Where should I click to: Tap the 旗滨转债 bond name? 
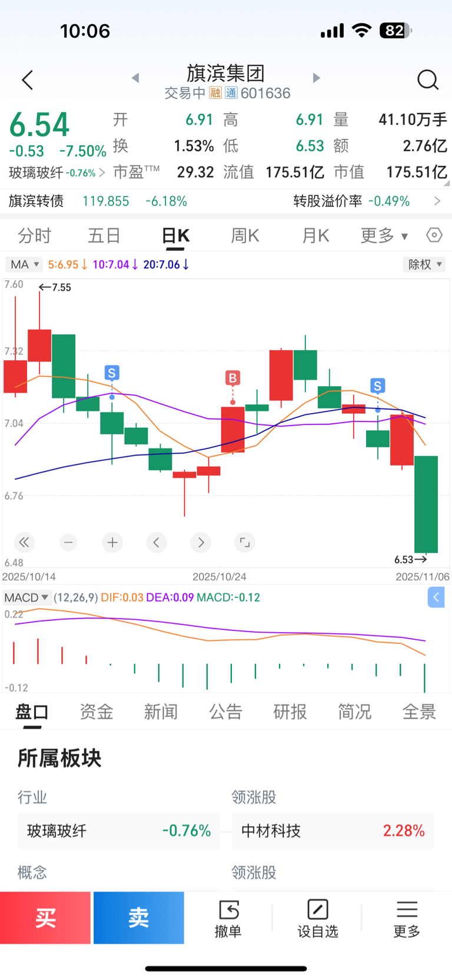coord(36,201)
